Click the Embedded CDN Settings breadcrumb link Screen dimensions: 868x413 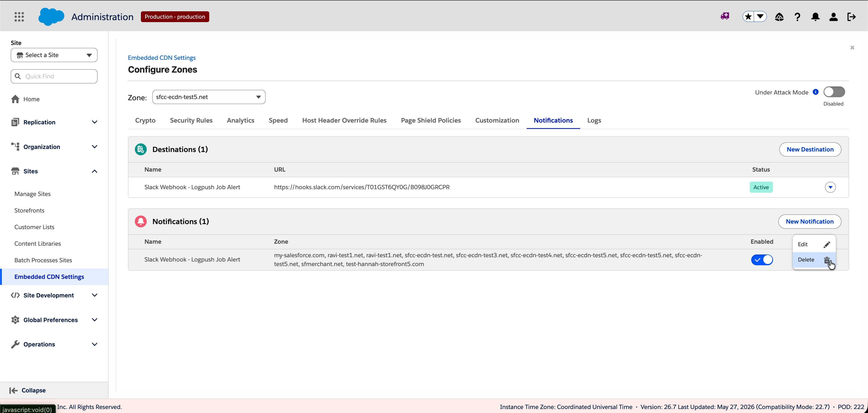click(162, 58)
